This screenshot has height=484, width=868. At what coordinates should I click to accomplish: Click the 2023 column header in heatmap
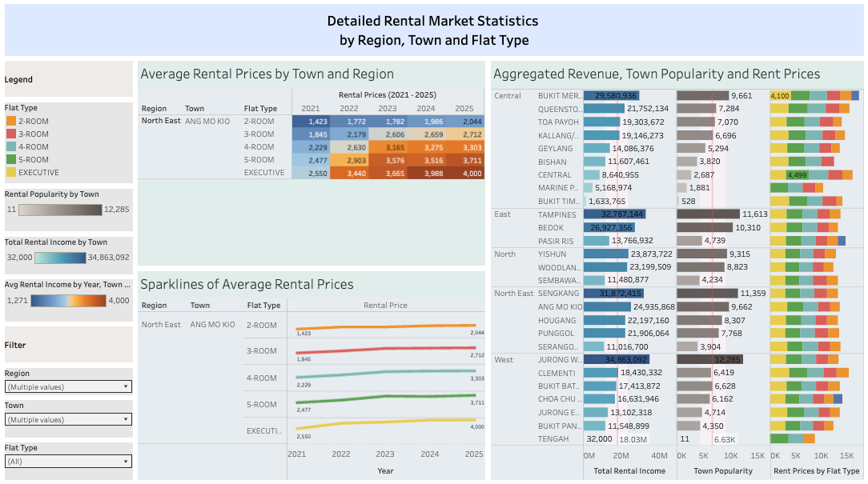pyautogui.click(x=387, y=109)
